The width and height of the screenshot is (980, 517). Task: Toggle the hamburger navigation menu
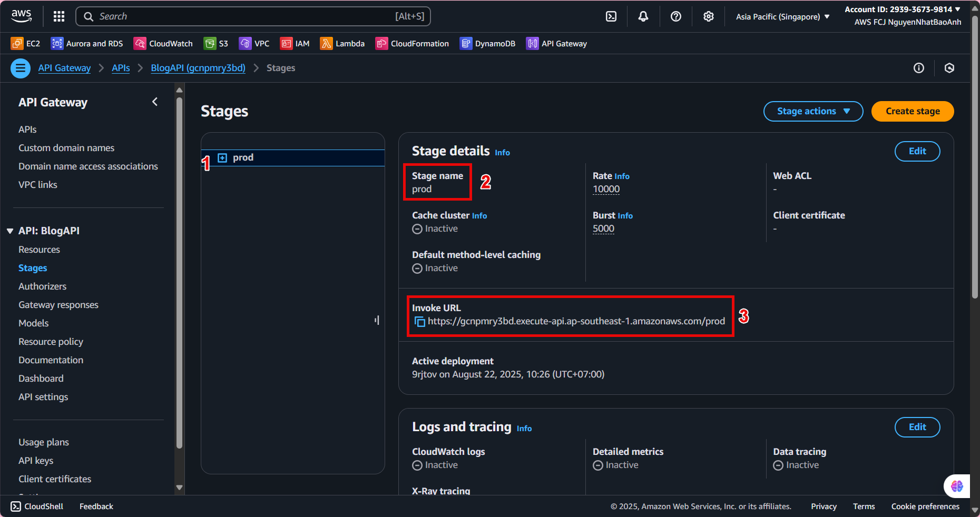(x=21, y=68)
